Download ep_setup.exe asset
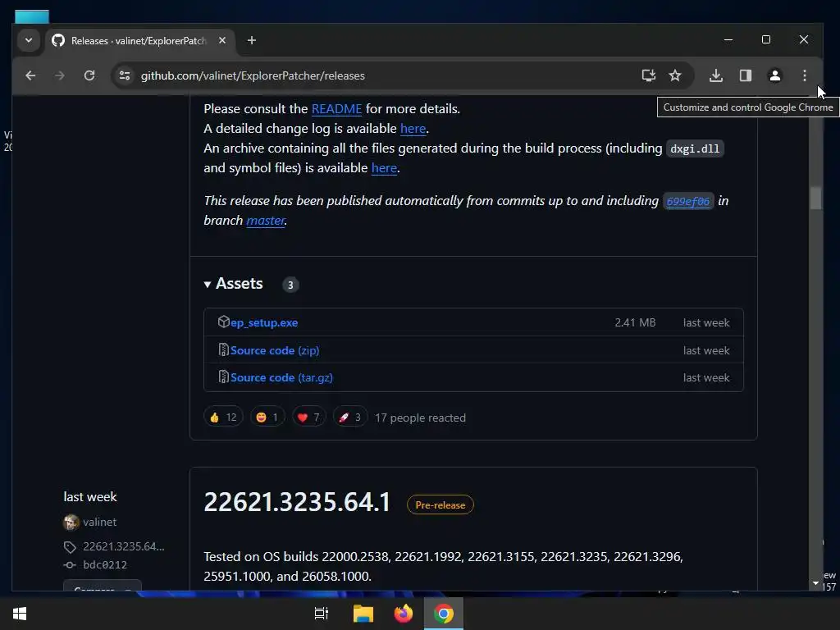This screenshot has width=840, height=630. (264, 322)
